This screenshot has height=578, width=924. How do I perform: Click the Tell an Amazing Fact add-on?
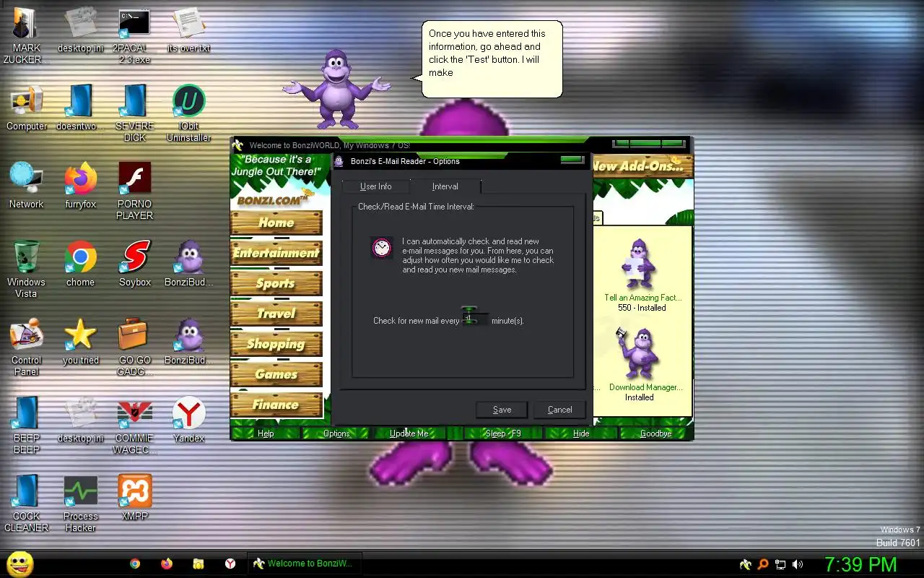[x=642, y=275]
